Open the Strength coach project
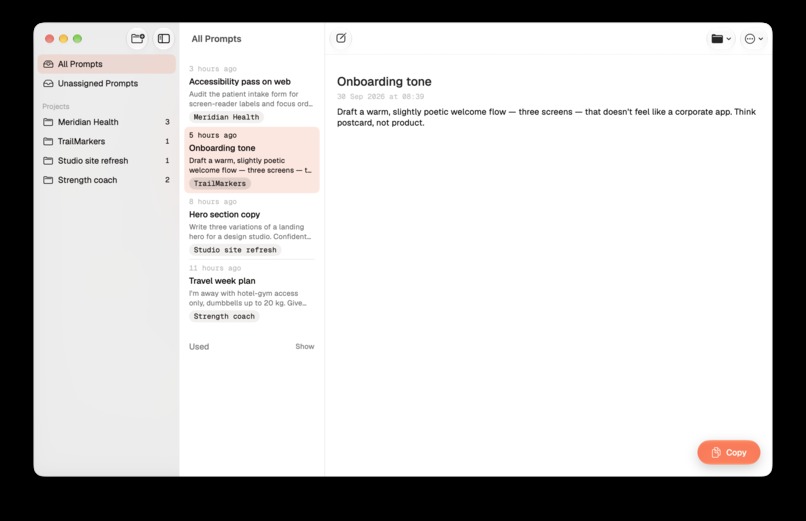The image size is (806, 521). (x=107, y=180)
